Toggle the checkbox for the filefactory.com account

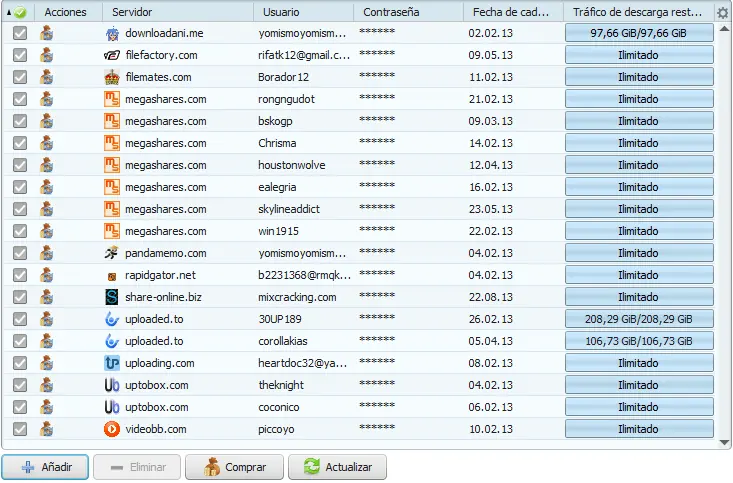pos(20,55)
